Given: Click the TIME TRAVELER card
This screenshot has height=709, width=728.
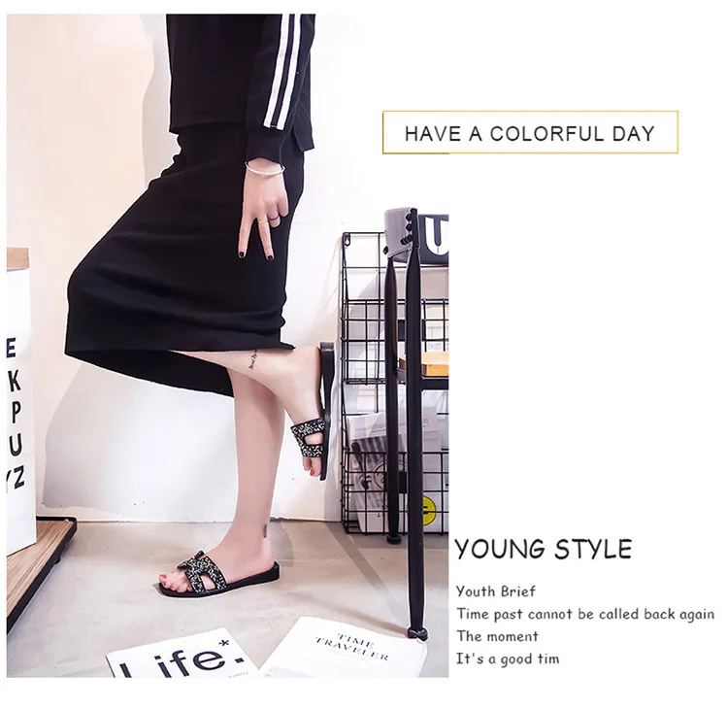Looking at the screenshot, I should (x=351, y=649).
